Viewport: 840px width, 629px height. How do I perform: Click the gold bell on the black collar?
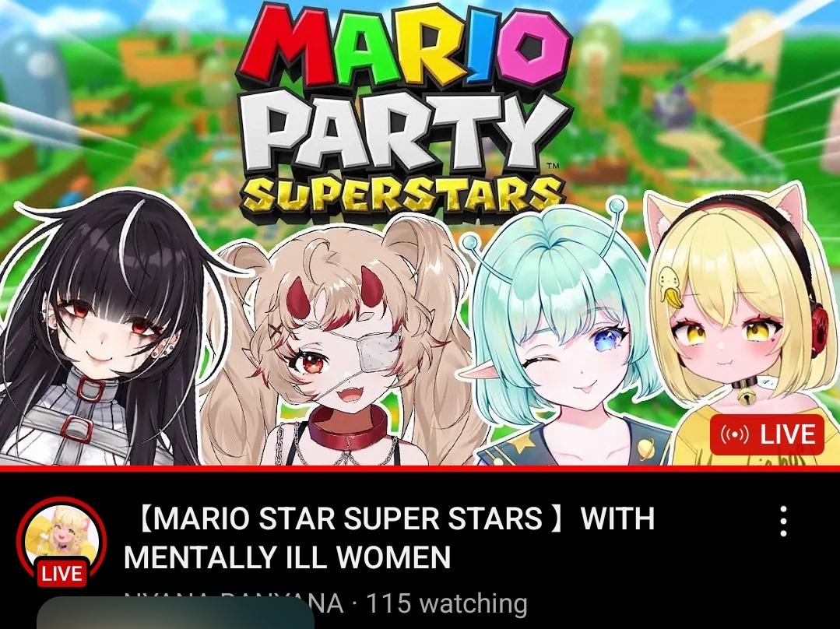pyautogui.click(x=743, y=396)
